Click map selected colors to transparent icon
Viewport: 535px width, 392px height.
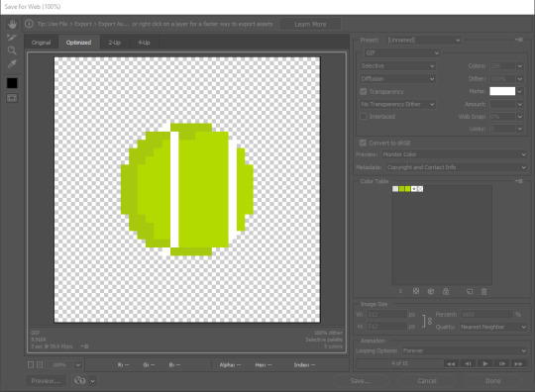[x=416, y=291]
